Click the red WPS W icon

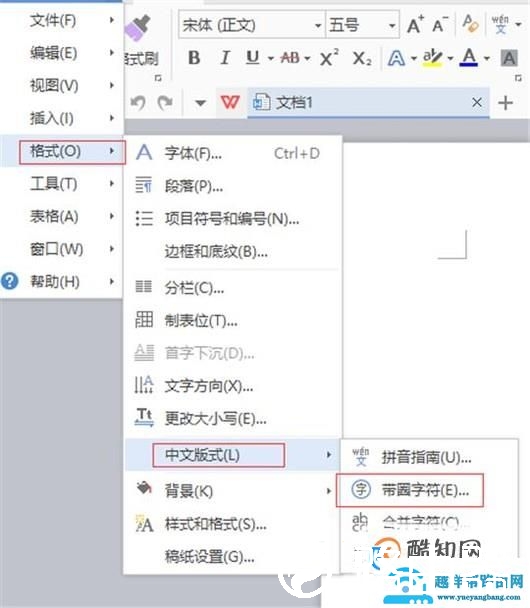[230, 103]
